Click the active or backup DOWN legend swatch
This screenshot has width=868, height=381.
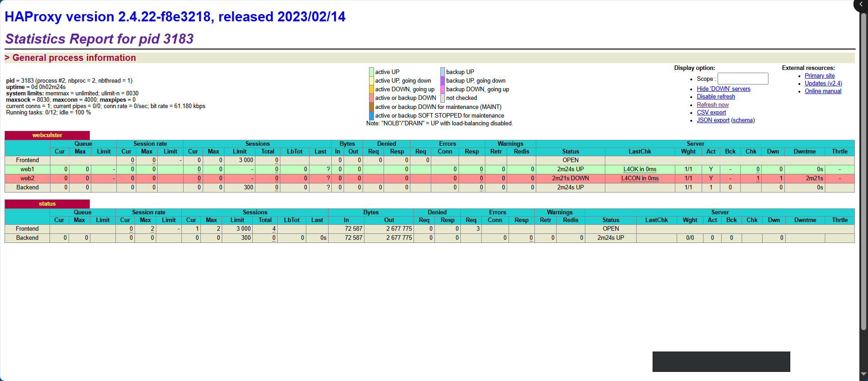pos(371,98)
